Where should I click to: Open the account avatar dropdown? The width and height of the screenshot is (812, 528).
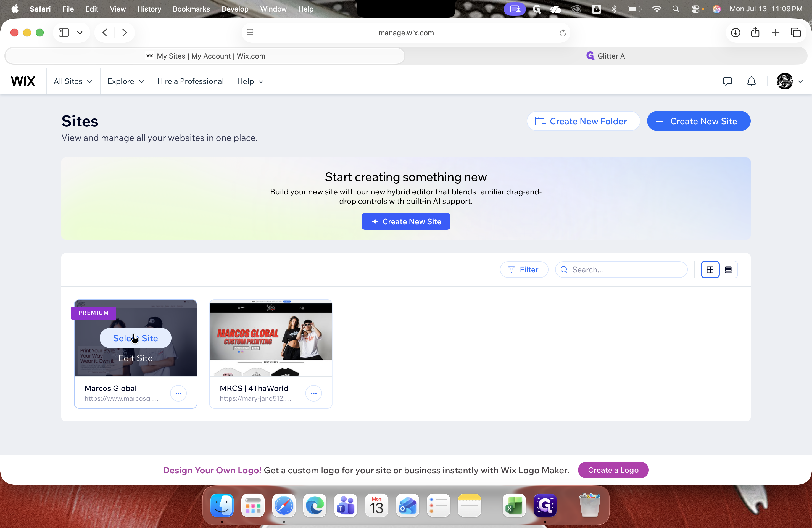[789, 81]
